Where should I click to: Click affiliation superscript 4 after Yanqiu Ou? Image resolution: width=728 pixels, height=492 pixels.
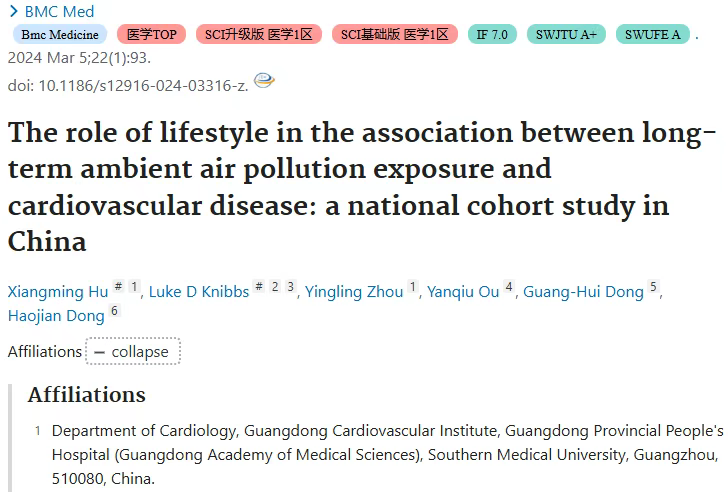[x=509, y=286]
